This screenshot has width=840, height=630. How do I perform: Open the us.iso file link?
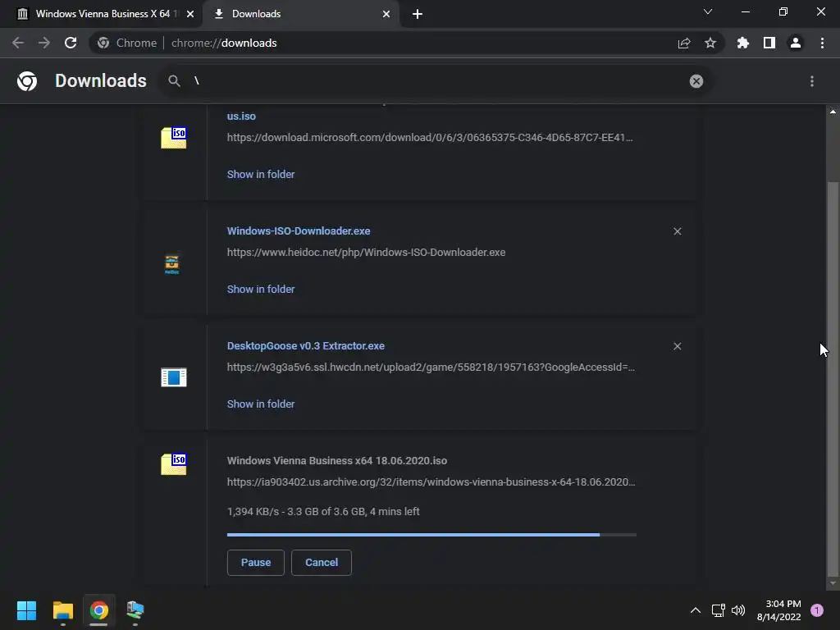(x=241, y=116)
